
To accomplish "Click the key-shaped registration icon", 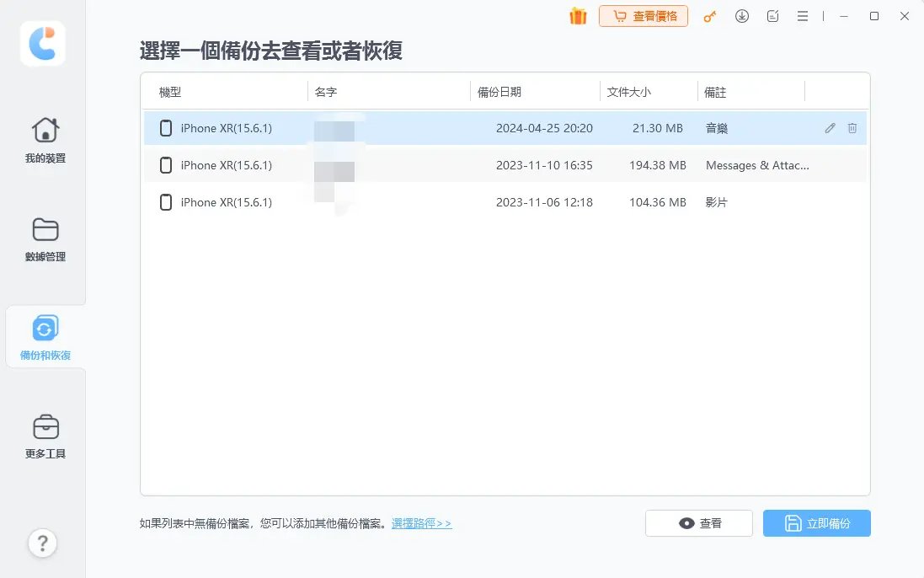I will pos(710,16).
